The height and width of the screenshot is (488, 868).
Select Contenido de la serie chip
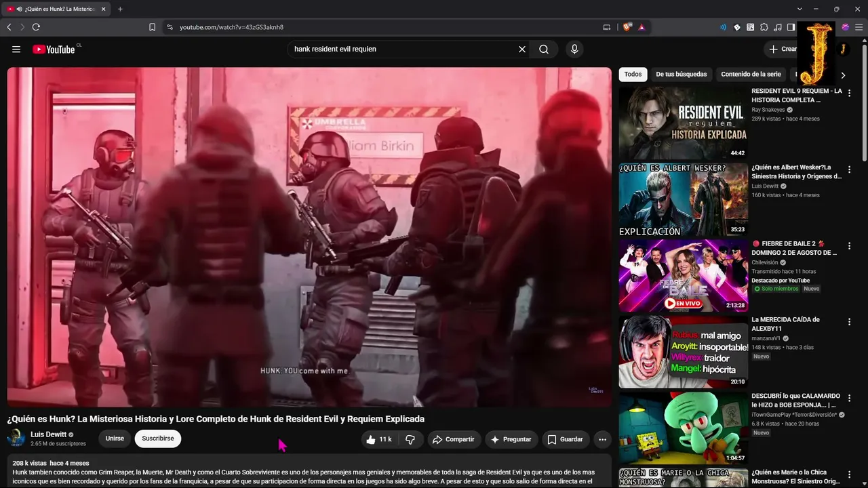coord(751,75)
